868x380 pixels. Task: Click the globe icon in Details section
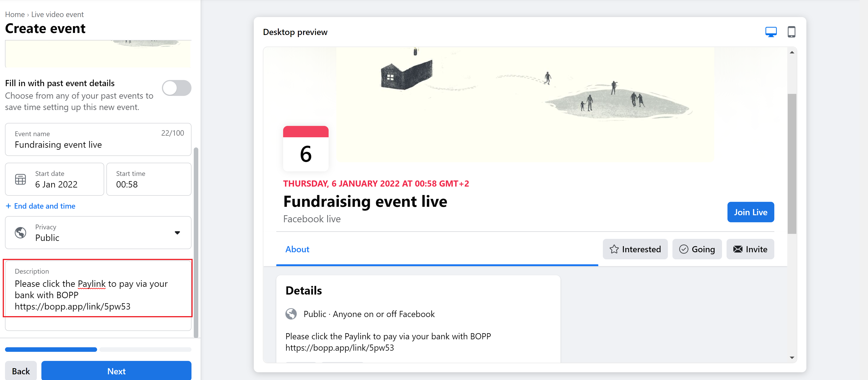click(291, 314)
